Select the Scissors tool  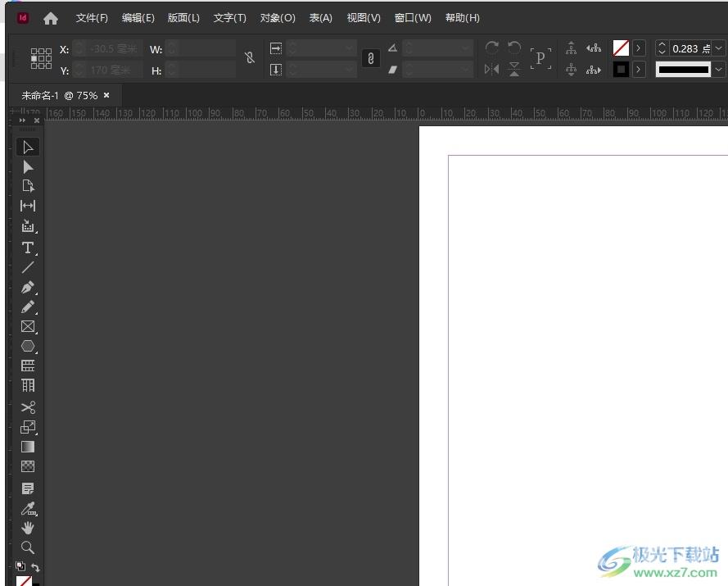pyautogui.click(x=28, y=407)
